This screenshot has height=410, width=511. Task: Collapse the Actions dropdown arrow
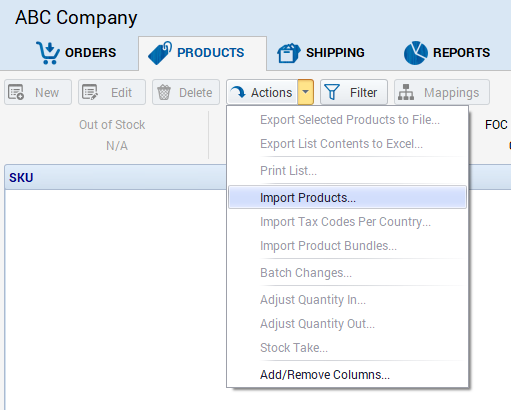[x=306, y=92]
